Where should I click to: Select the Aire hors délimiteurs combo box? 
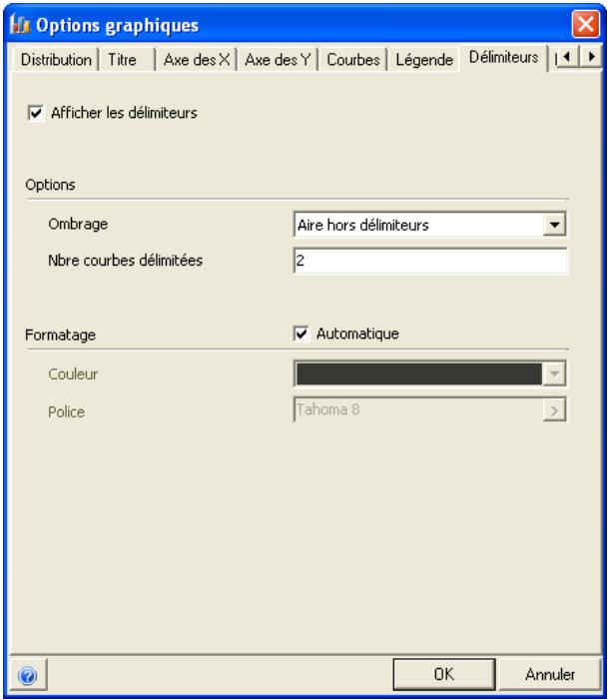pos(430,225)
